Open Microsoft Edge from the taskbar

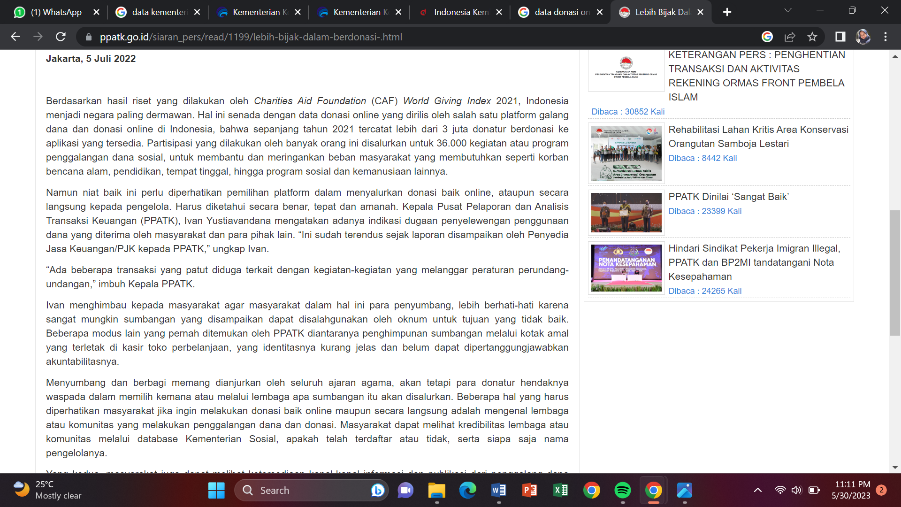(x=467, y=490)
